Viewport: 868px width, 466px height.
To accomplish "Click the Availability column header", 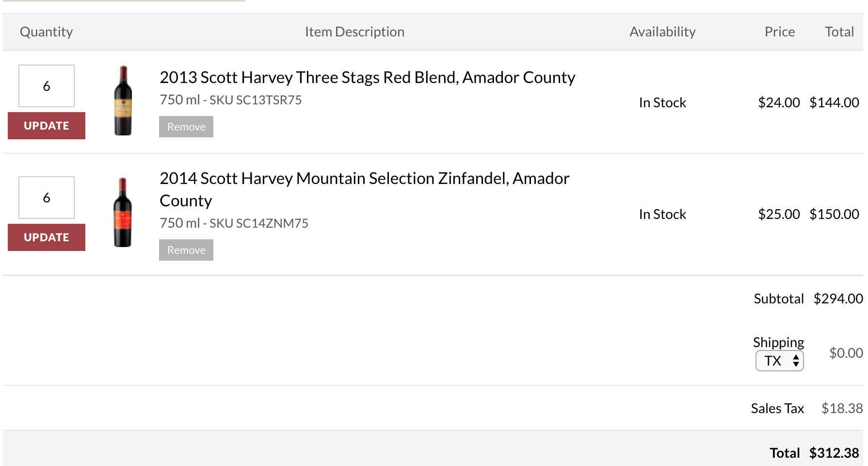I will 662,32.
